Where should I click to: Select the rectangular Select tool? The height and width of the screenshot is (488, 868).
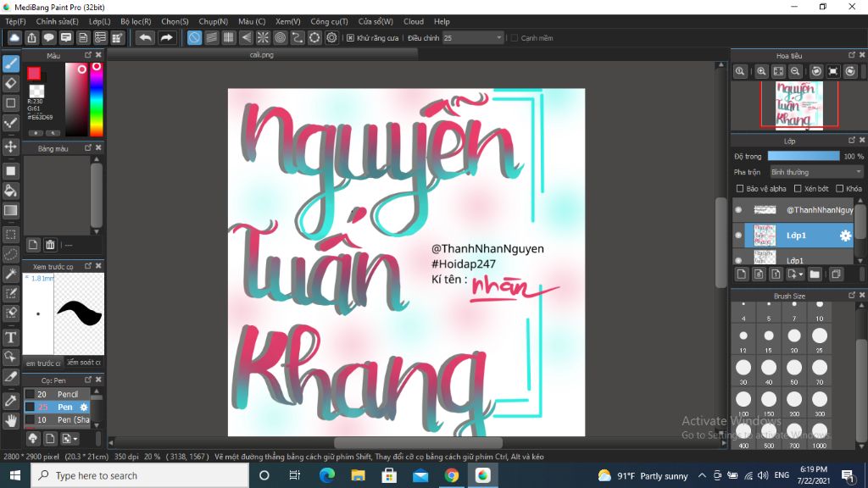click(10, 234)
